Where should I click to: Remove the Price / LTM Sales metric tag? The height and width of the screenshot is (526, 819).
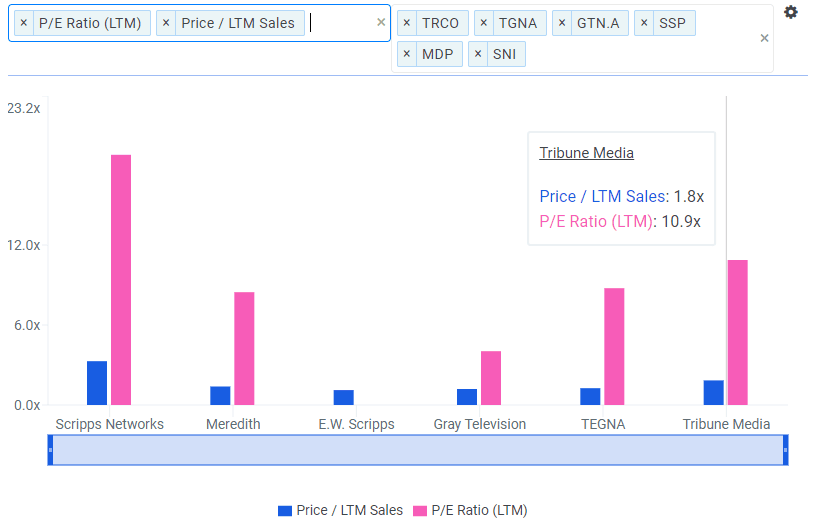point(166,22)
